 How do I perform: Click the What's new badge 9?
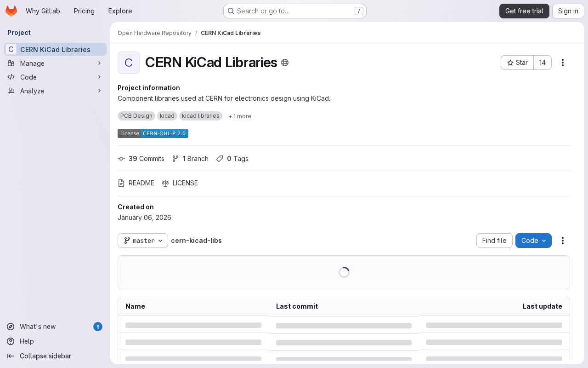(x=98, y=327)
